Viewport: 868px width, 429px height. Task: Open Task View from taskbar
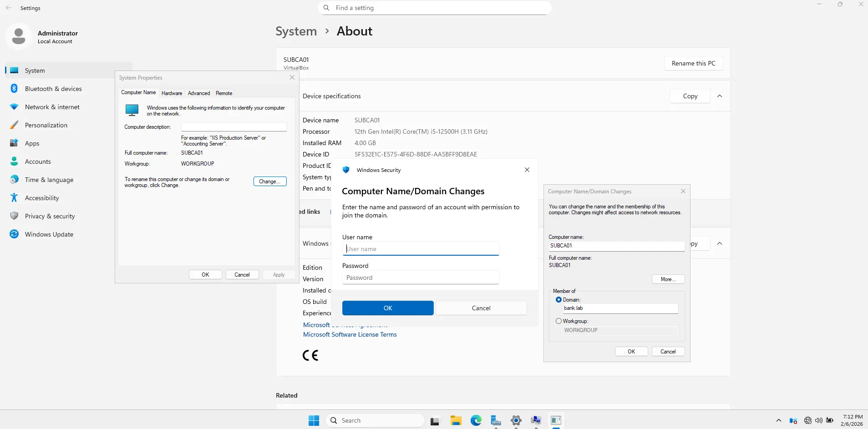point(435,420)
